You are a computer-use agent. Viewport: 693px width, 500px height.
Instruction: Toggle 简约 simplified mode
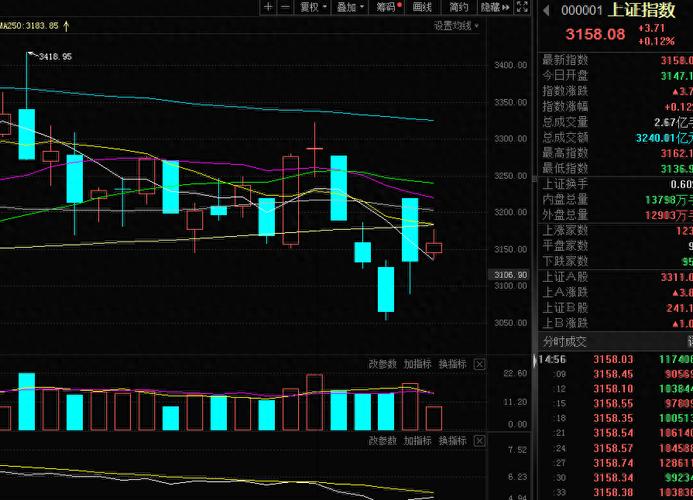click(x=458, y=7)
